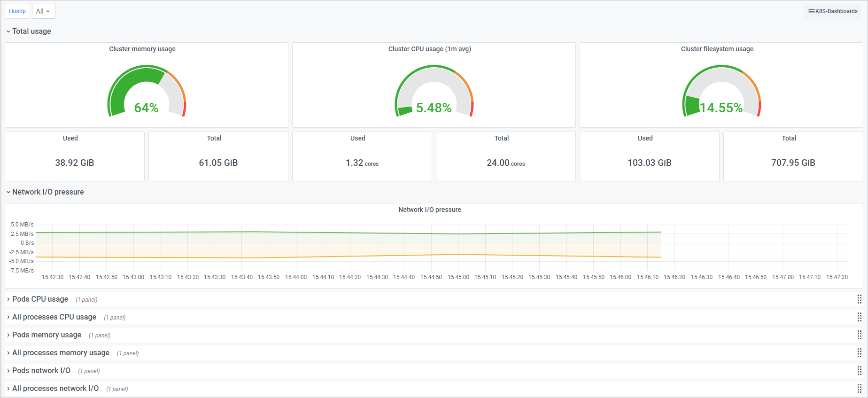This screenshot has width=868, height=398.
Task: Click the "(1 panel)" text beside Pods network I/O
Action: click(x=89, y=371)
